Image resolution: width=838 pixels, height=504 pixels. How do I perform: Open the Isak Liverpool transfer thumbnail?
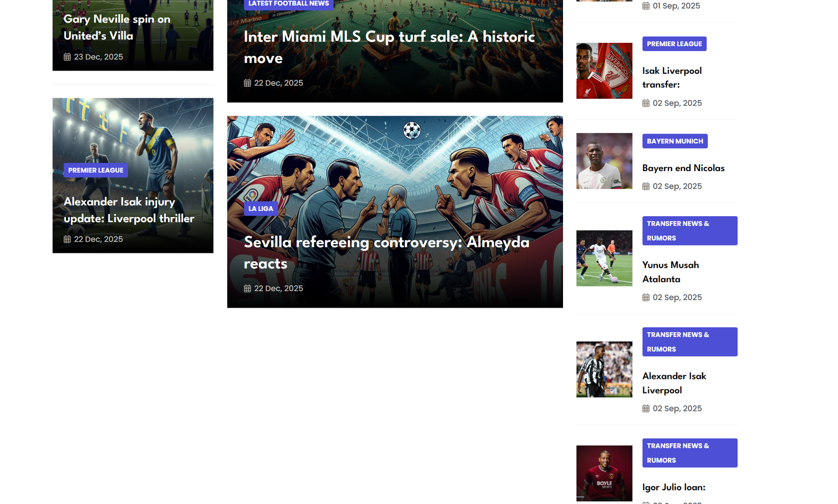[604, 71]
